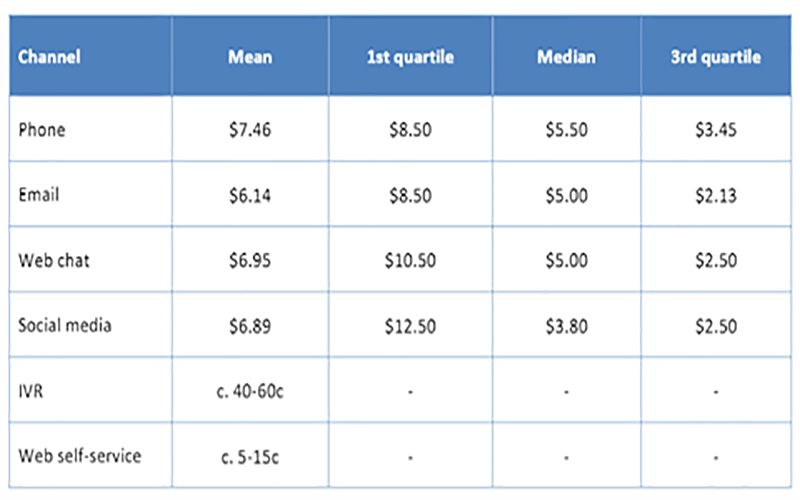Select the Median column header

pyautogui.click(x=566, y=57)
